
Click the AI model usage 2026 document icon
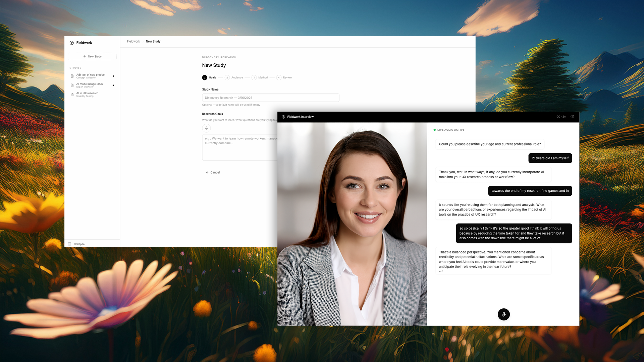pyautogui.click(x=72, y=85)
